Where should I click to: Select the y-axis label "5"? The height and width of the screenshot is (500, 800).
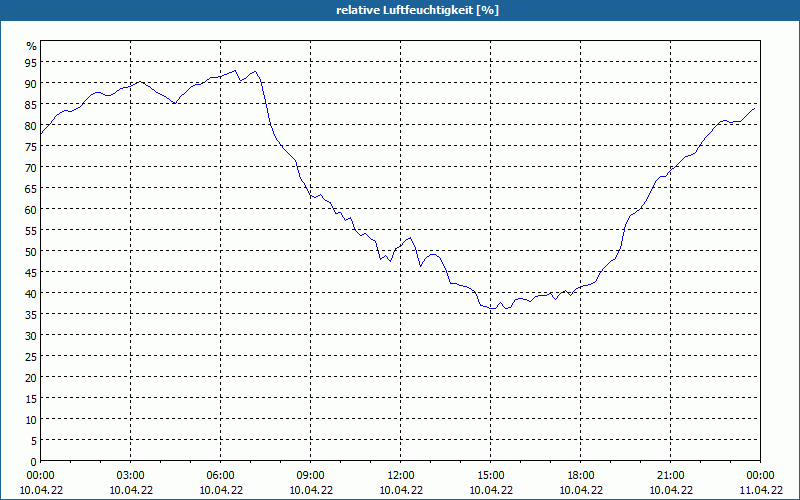[34, 441]
